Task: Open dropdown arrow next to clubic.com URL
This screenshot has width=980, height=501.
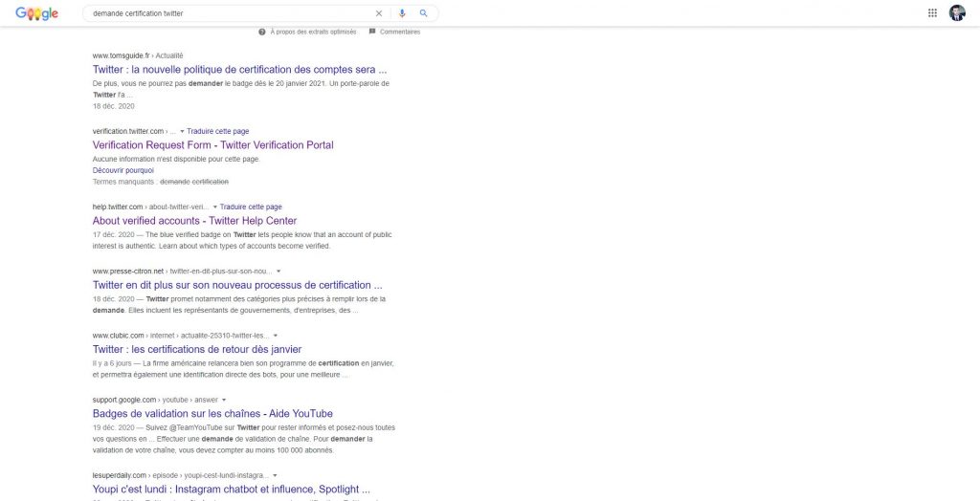Action: point(275,336)
